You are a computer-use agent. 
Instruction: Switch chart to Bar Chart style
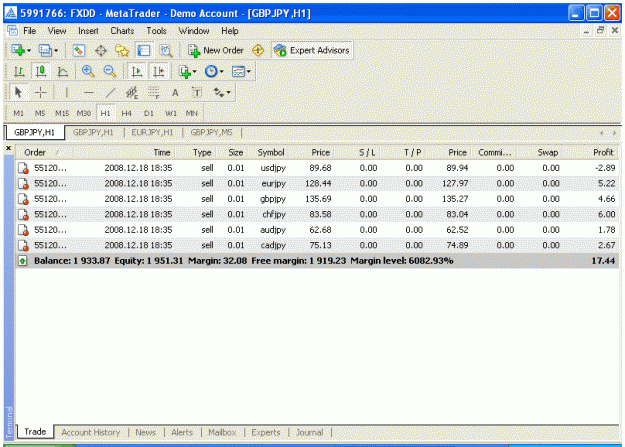click(19, 72)
